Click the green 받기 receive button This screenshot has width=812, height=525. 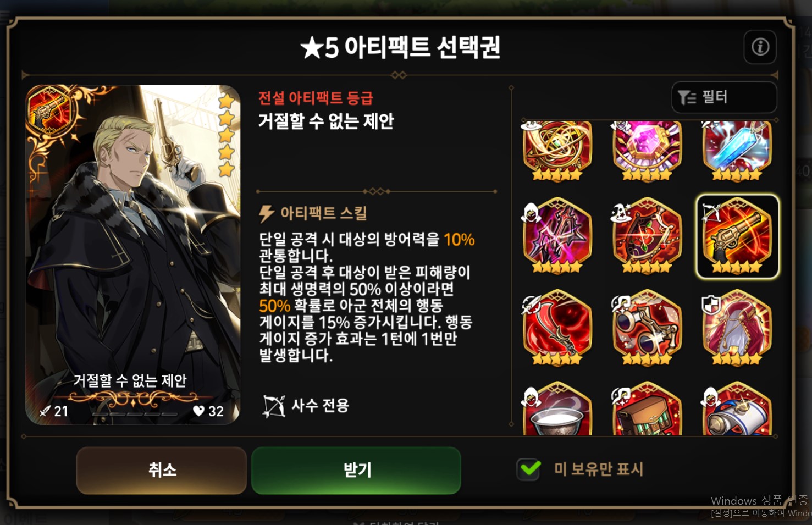(356, 470)
